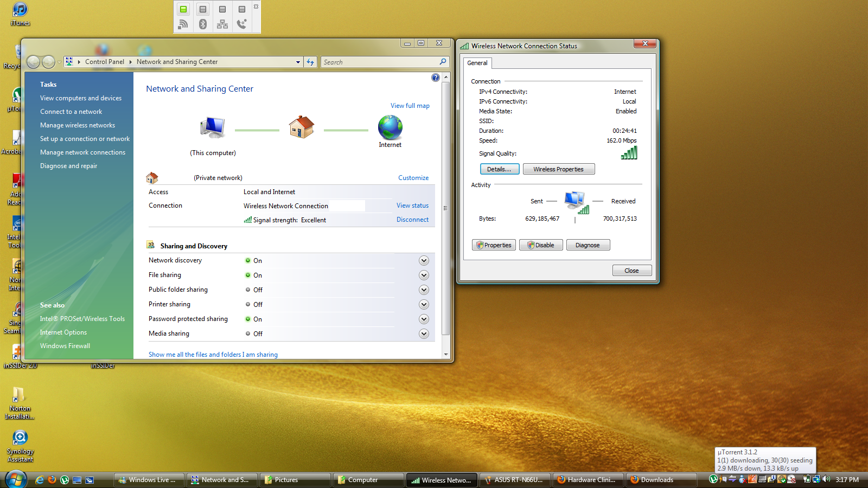Expand the Network discovery settings
The image size is (868, 488).
pyautogui.click(x=424, y=261)
